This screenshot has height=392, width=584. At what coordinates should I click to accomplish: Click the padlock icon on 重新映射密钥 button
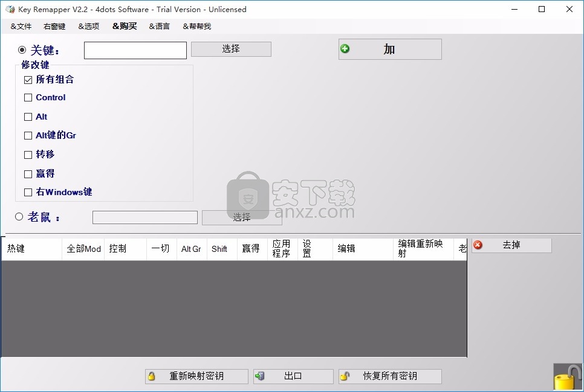pos(152,376)
